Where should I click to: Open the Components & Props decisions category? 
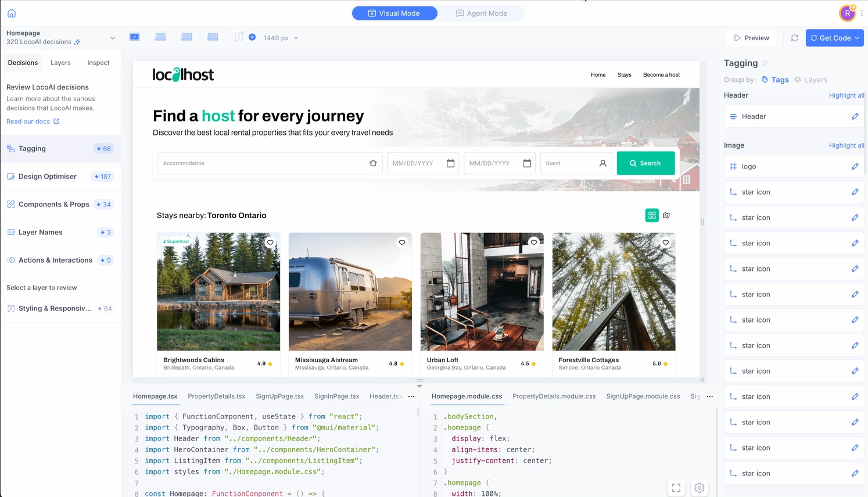pos(60,205)
